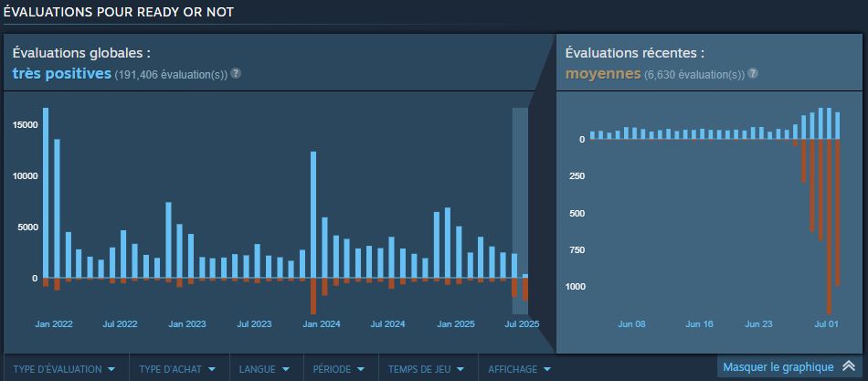Click the Jan 2023 label on global timeline
This screenshot has width=868, height=381.
point(187,323)
